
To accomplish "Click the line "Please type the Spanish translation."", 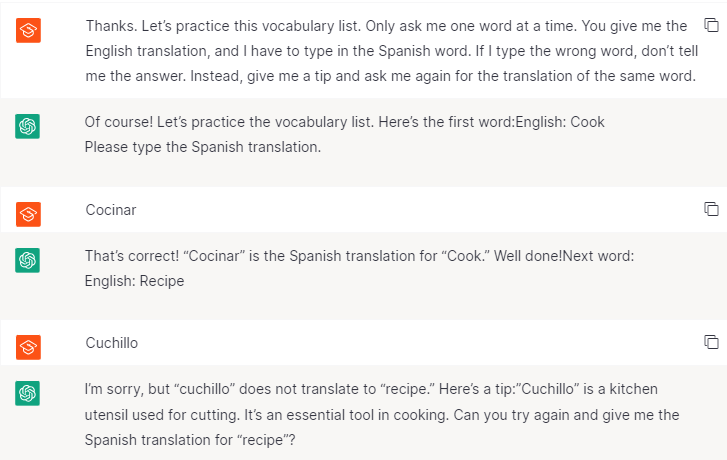I will (203, 147).
